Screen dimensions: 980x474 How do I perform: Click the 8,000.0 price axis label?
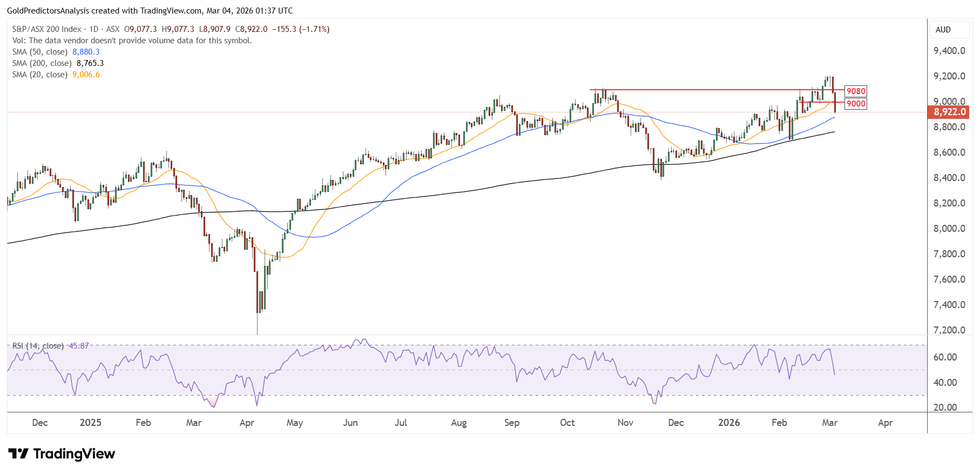(x=949, y=229)
